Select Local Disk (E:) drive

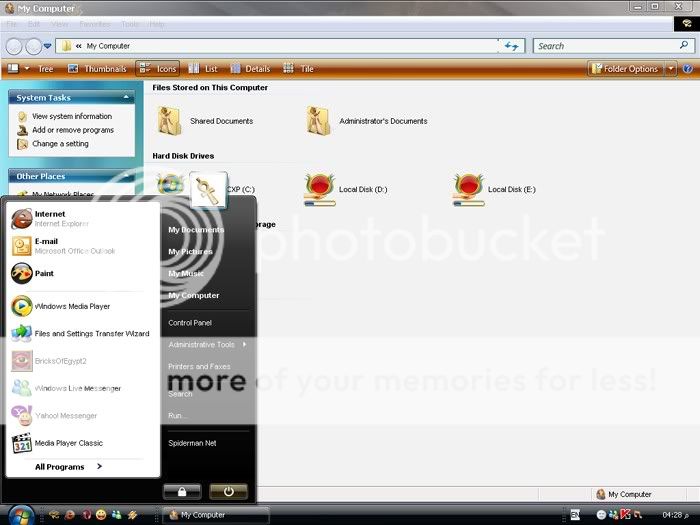[494, 190]
